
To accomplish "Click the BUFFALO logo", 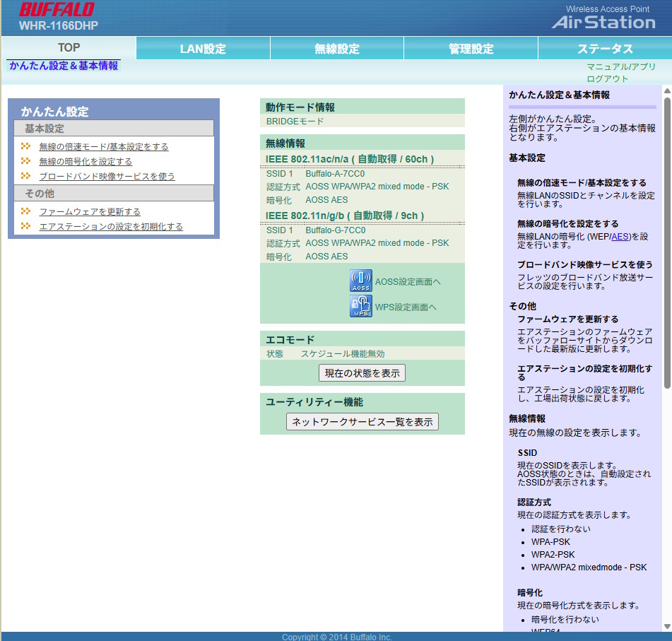I will click(57, 9).
